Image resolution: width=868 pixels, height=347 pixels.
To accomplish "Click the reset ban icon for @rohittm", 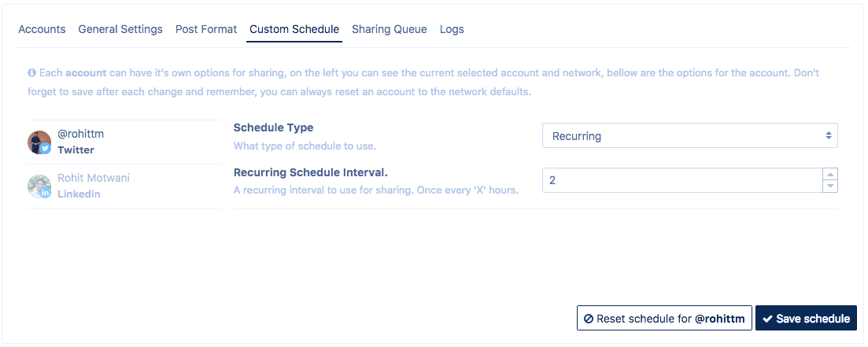I will (x=589, y=319).
